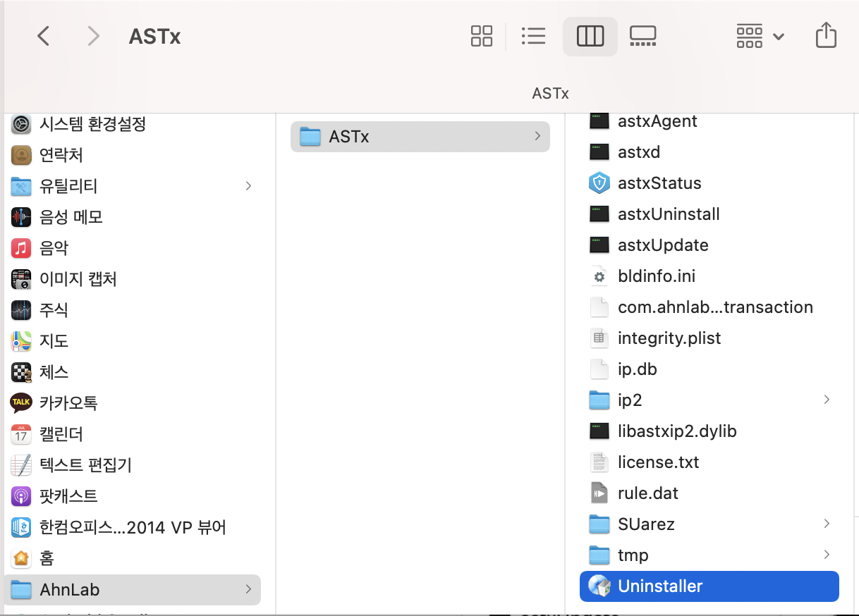Image resolution: width=859 pixels, height=616 pixels.
Task: Select 한컴오피스 2014 VP 뷰어 icon
Action: (x=21, y=527)
